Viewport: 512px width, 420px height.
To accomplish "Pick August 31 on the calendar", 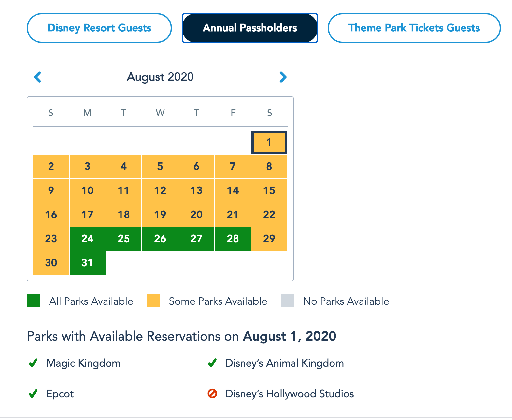I will coord(87,263).
